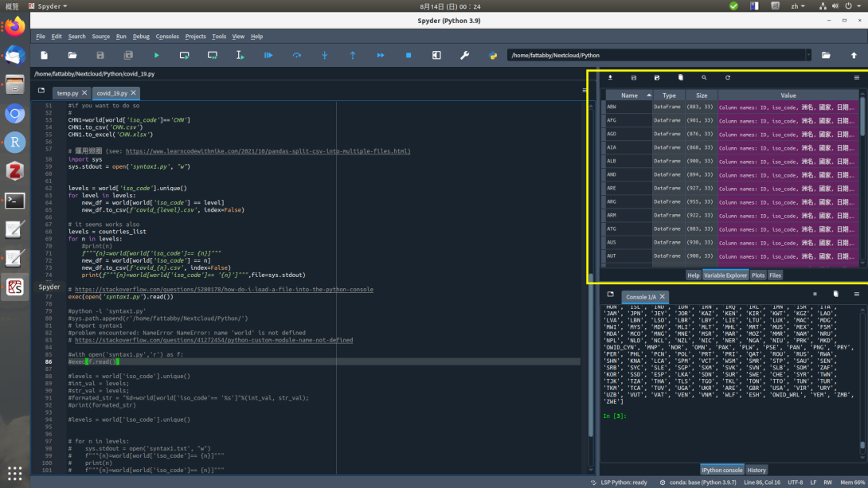
Task: Switch to the Plots tab
Action: click(757, 275)
